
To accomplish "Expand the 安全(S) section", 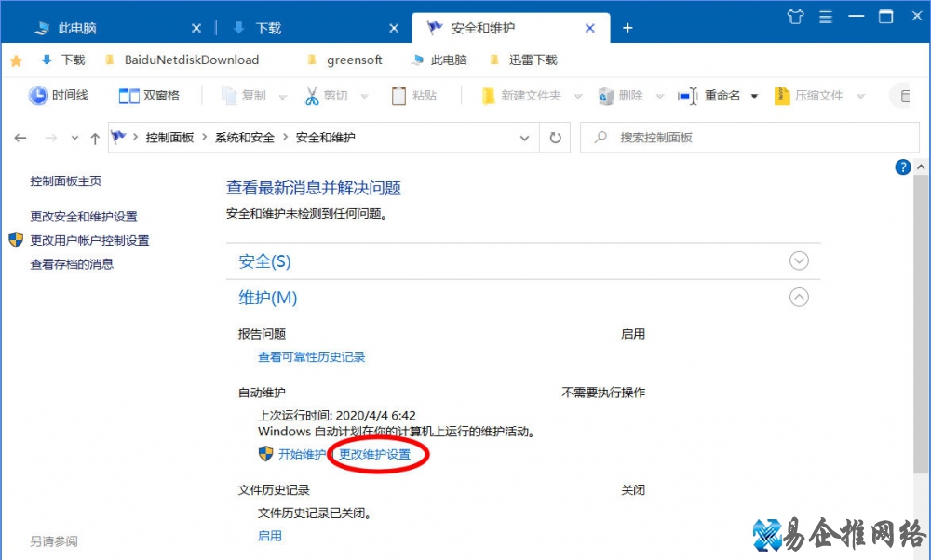I will 799,260.
